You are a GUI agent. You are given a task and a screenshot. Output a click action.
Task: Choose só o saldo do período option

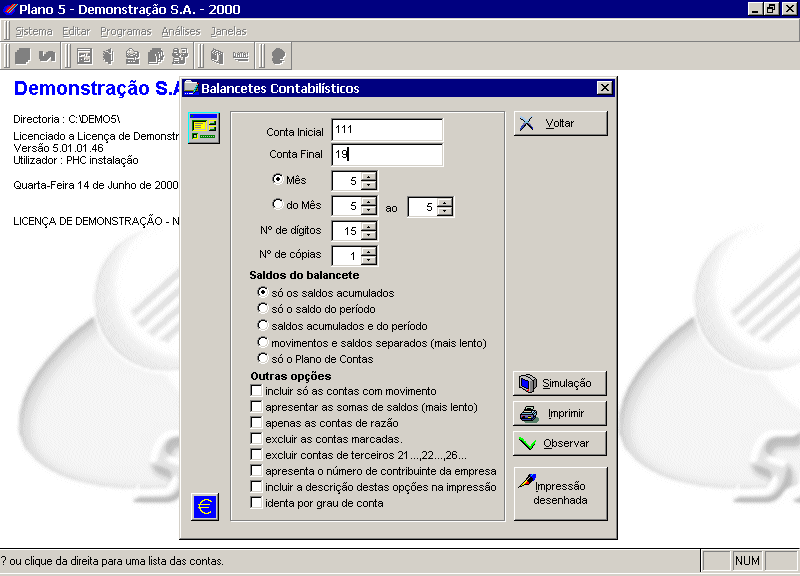(x=263, y=308)
